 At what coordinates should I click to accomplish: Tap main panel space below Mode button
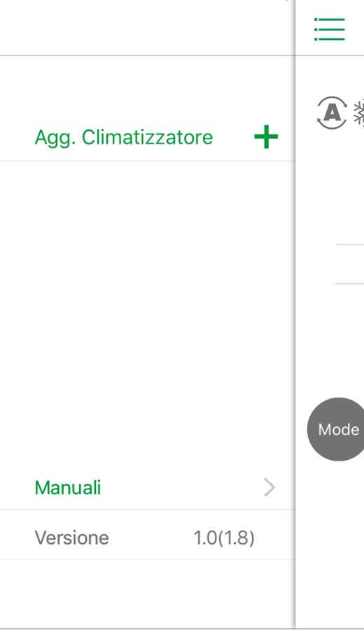pyautogui.click(x=330, y=542)
